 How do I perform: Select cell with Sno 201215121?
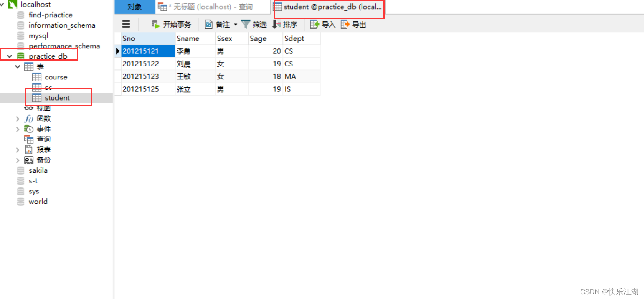click(x=148, y=51)
